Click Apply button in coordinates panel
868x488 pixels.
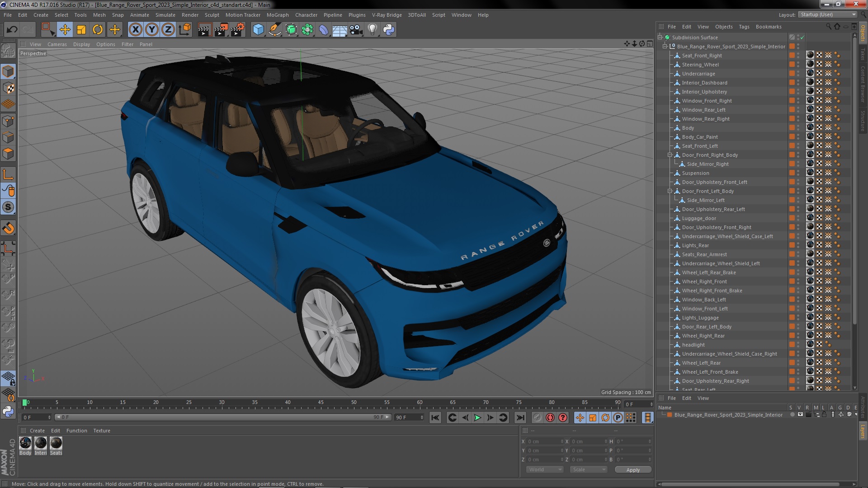[x=633, y=470]
